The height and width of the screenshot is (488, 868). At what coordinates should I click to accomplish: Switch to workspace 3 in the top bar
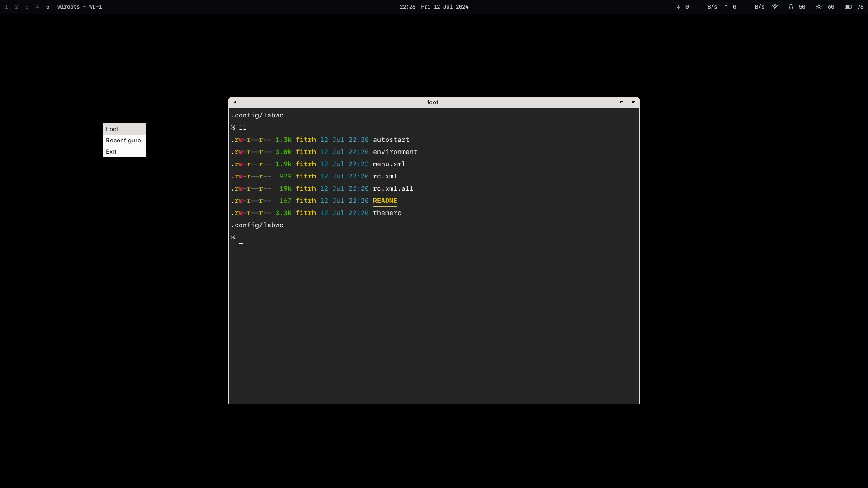pyautogui.click(x=27, y=7)
